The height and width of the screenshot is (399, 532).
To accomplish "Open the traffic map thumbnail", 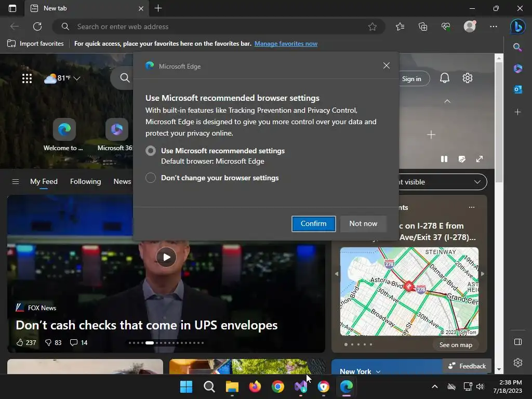I will [409, 292].
